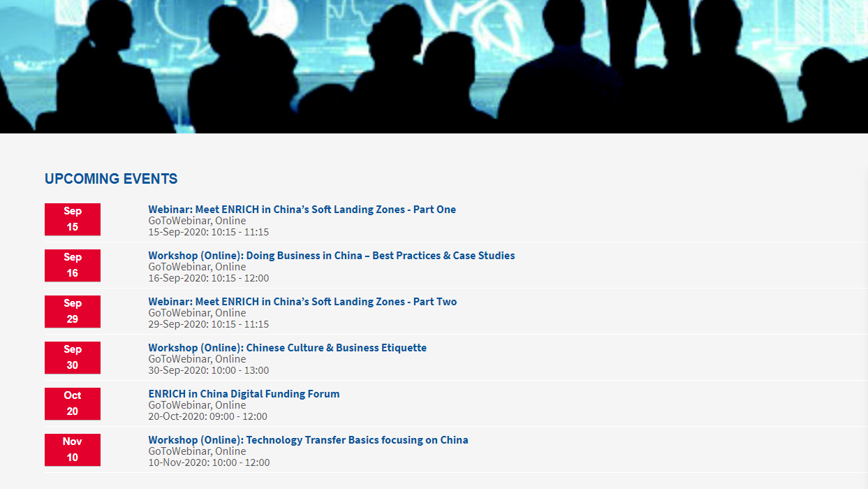Click the Sep 29 date badge
This screenshot has height=489, width=868.
coord(73,312)
